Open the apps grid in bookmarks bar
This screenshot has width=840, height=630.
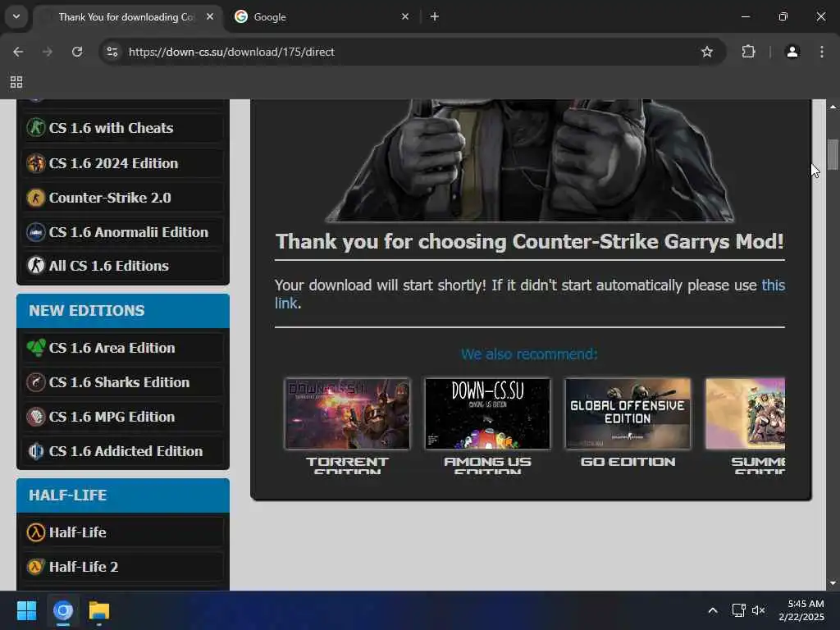click(x=16, y=82)
